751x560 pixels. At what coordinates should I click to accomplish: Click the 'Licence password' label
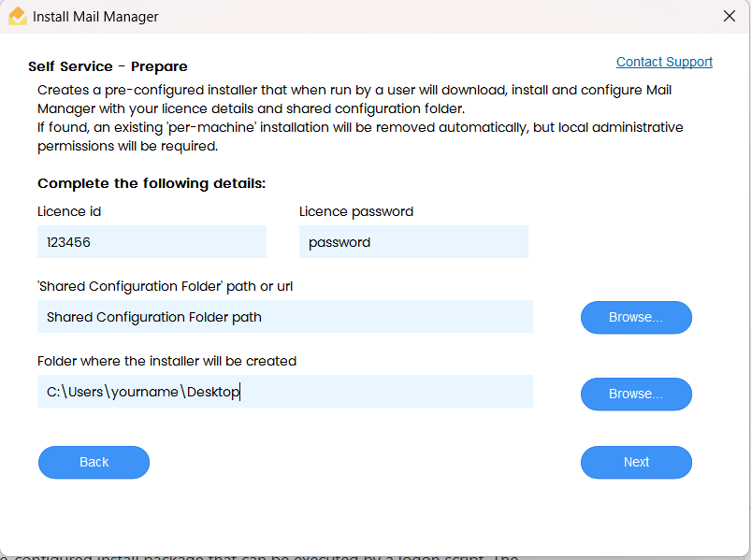(x=355, y=211)
